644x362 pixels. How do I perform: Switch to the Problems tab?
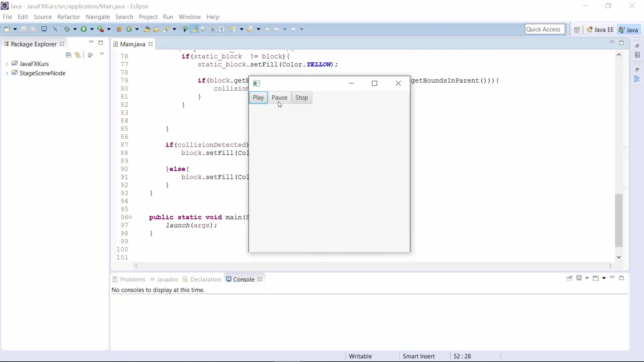[129, 279]
